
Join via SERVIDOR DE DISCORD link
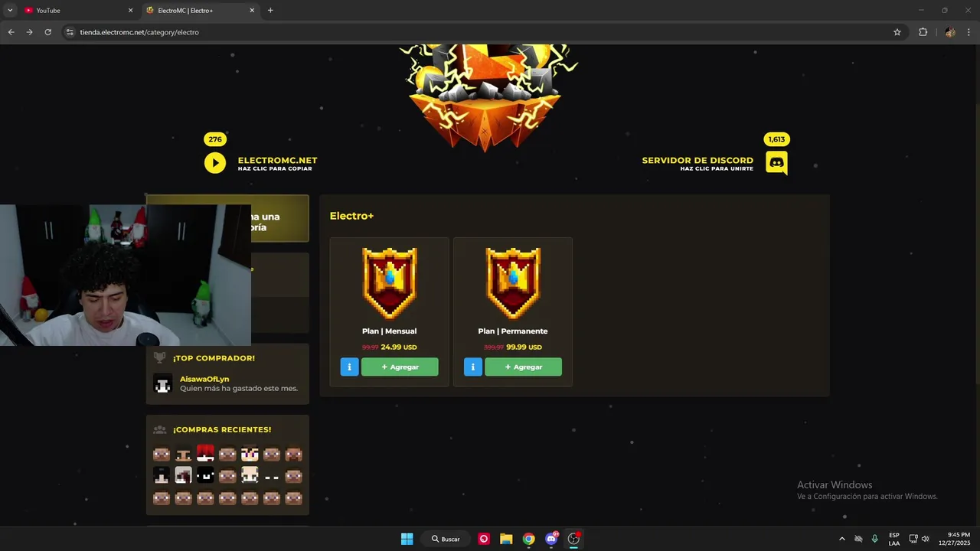(697, 161)
